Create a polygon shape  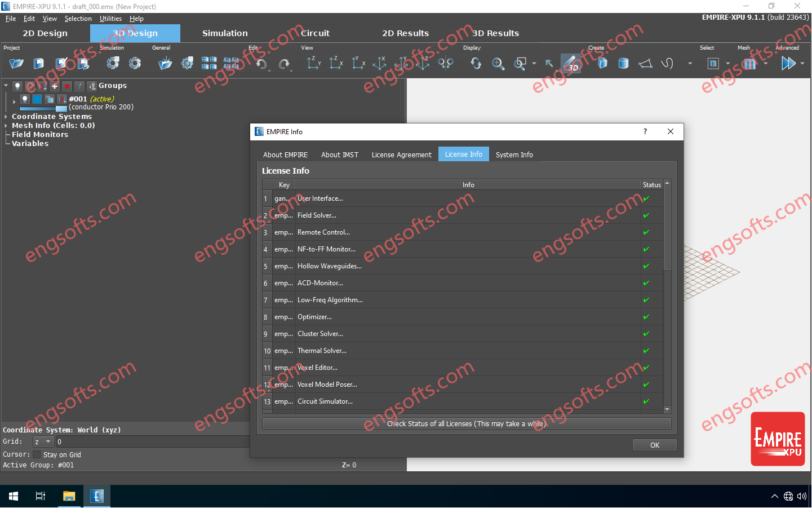pyautogui.click(x=646, y=63)
